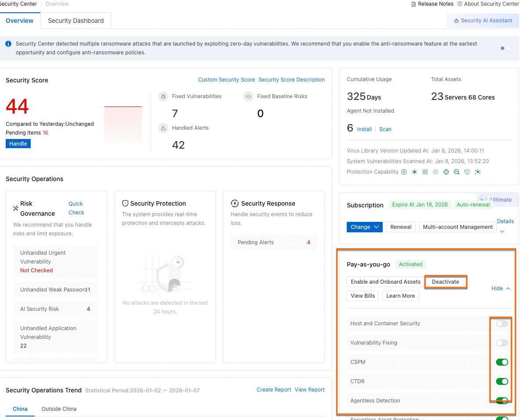Screen dimensions: 528x420
Task: Click the Security Response lightning icon
Action: tap(235, 203)
